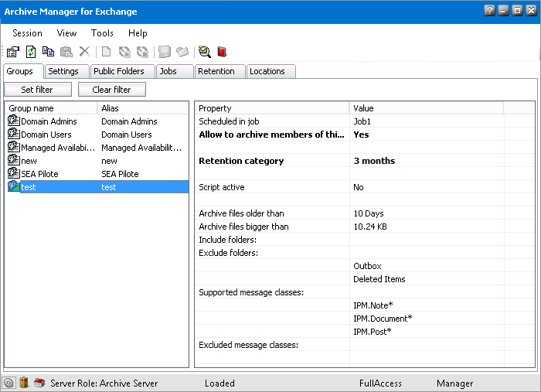Viewport: 541px width, 392px height.
Task: Click the green Refresh toolbar icon
Action: pyautogui.click(x=31, y=52)
